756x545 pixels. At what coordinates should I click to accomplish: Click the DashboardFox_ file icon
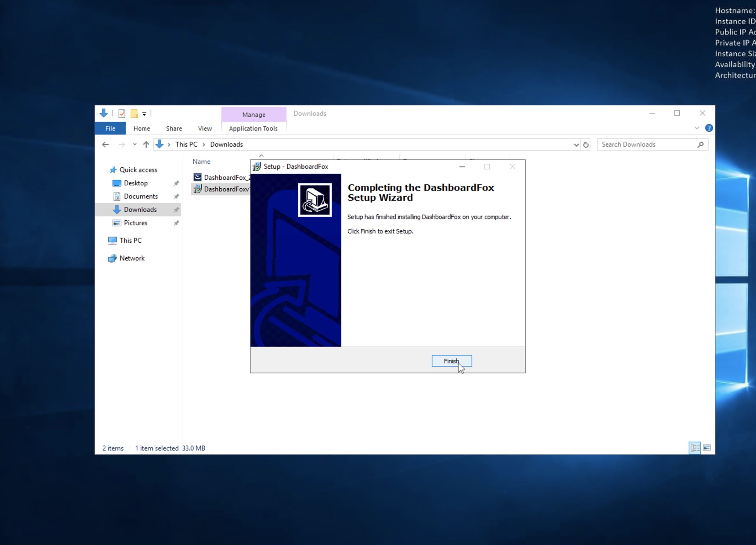pos(197,177)
